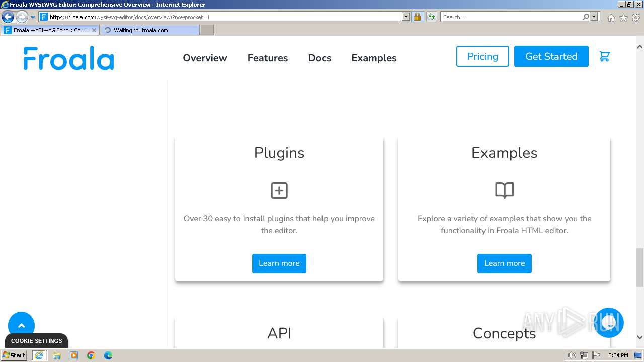Click the Internet Explorer taskbar icon
644x362 pixels.
pos(39,355)
